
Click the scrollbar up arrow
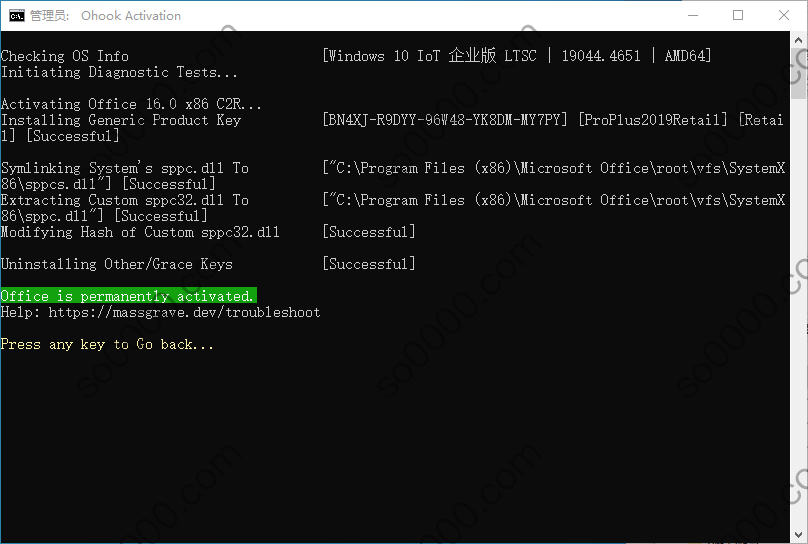pos(799,39)
